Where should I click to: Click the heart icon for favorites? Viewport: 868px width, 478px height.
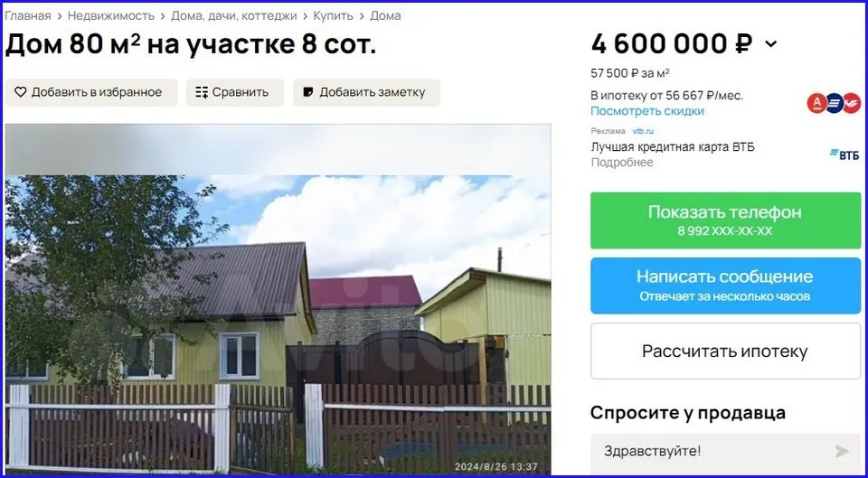click(x=21, y=92)
